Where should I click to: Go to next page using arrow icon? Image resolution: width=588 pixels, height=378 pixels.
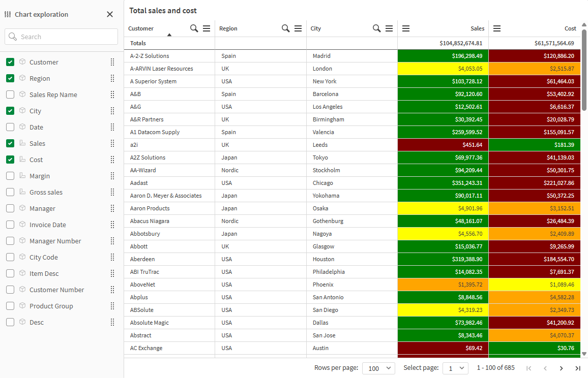561,367
